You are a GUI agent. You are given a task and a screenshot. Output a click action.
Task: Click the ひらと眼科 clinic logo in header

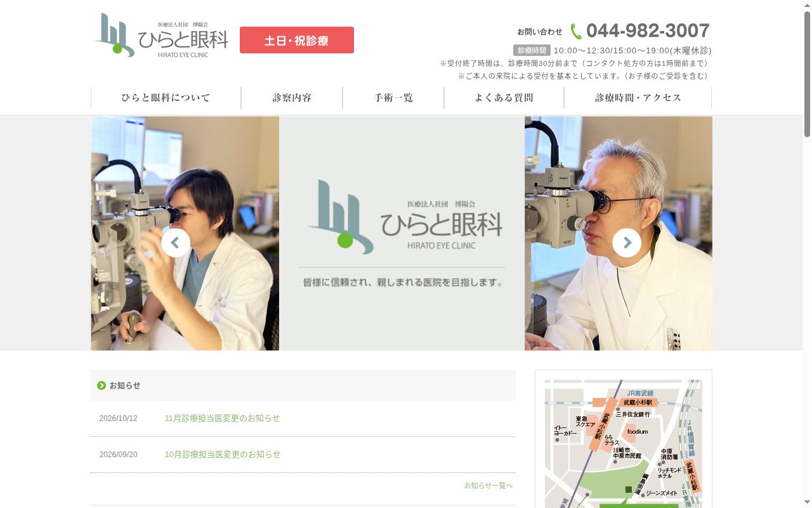(x=160, y=36)
